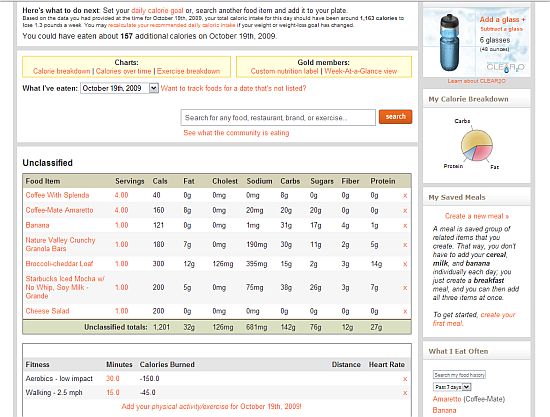Edit Coffee-Mate Amaretto servings 4.00
This screenshot has height=417, width=550.
(x=121, y=210)
